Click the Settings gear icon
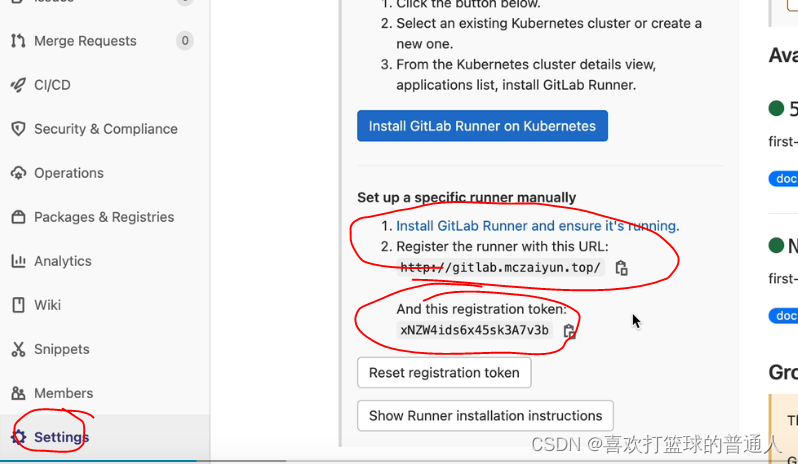This screenshot has height=464, width=798. (18, 437)
